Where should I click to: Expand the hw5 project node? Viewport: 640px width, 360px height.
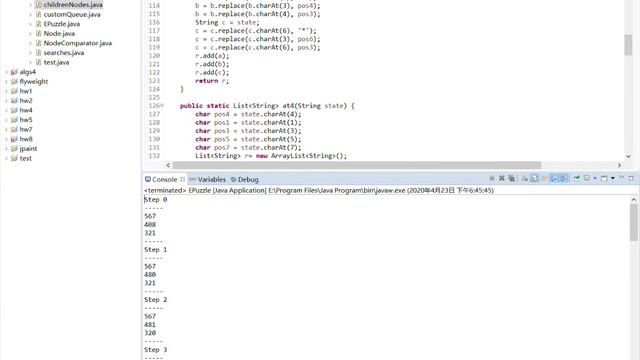pyautogui.click(x=6, y=120)
